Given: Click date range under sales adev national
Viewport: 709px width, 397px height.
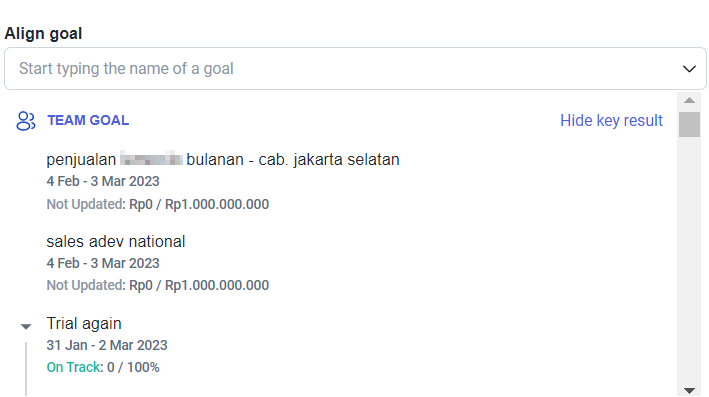Looking at the screenshot, I should tap(103, 263).
